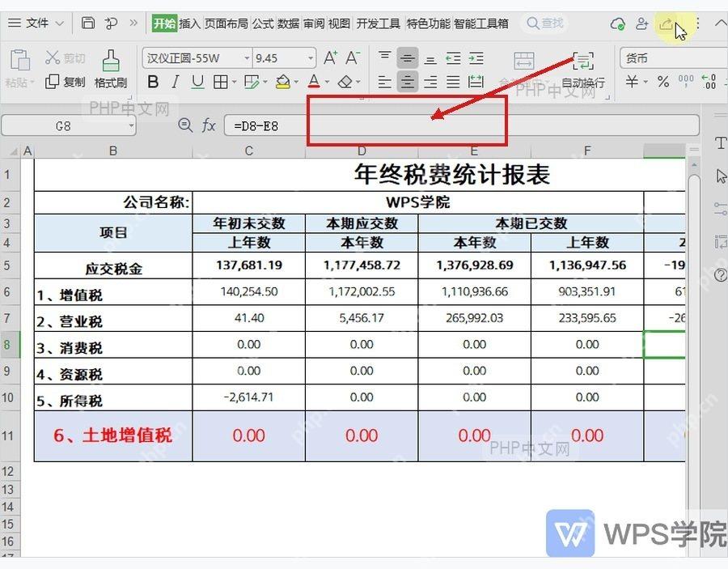Image resolution: width=728 pixels, height=569 pixels.
Task: Set bottom vertical alignment
Action: coord(430,59)
